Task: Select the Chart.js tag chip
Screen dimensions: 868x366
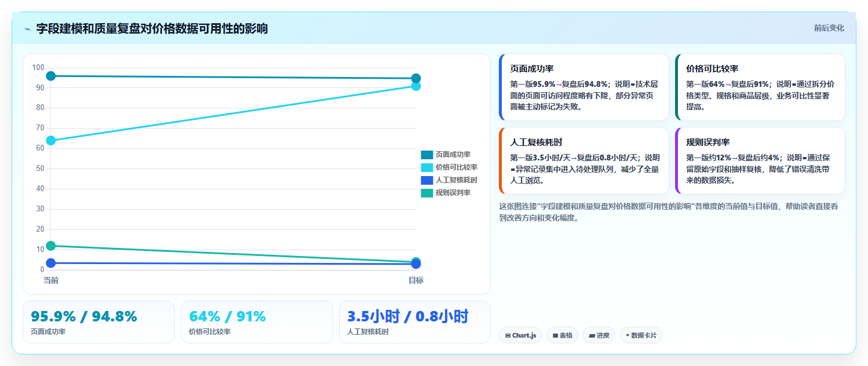Action: pyautogui.click(x=520, y=335)
